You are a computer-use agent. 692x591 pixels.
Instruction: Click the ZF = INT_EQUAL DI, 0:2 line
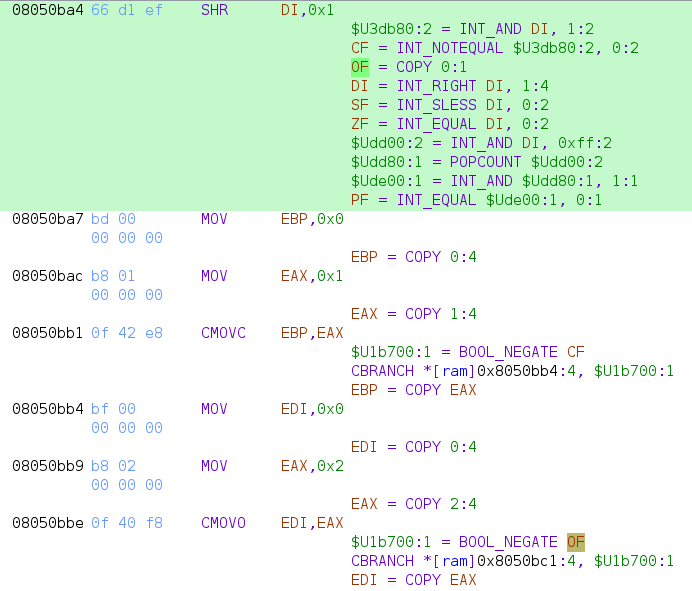pyautogui.click(x=450, y=124)
